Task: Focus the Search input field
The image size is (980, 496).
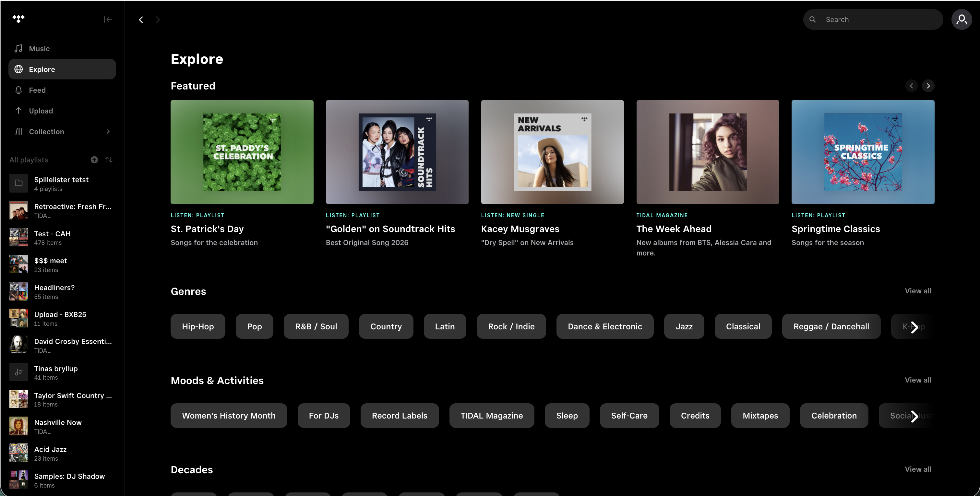Action: point(873,19)
